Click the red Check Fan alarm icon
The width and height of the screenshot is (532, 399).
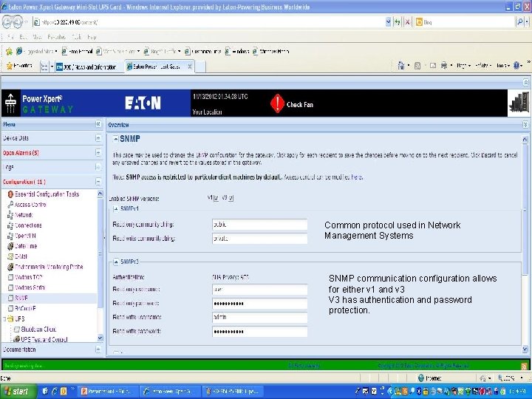[x=277, y=103]
